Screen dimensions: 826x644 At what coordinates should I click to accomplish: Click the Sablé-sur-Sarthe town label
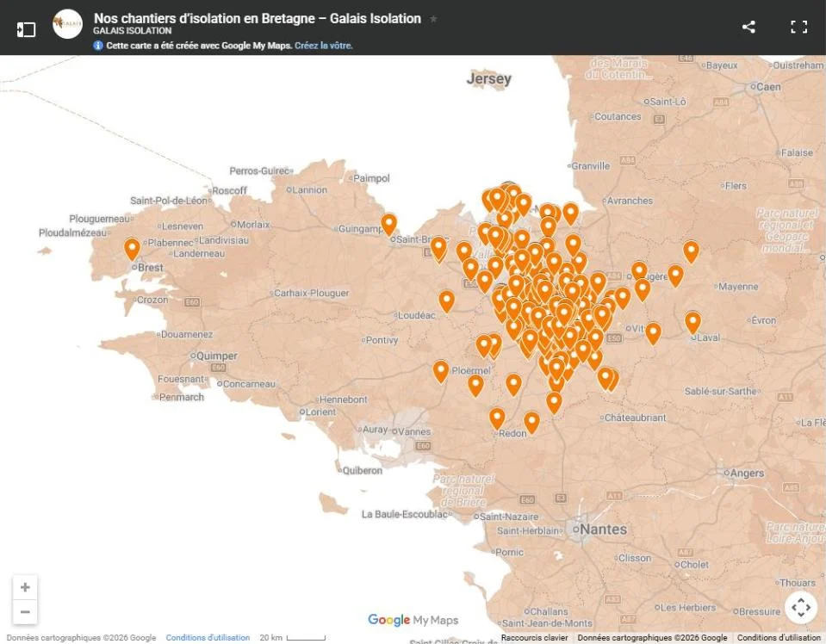[720, 391]
